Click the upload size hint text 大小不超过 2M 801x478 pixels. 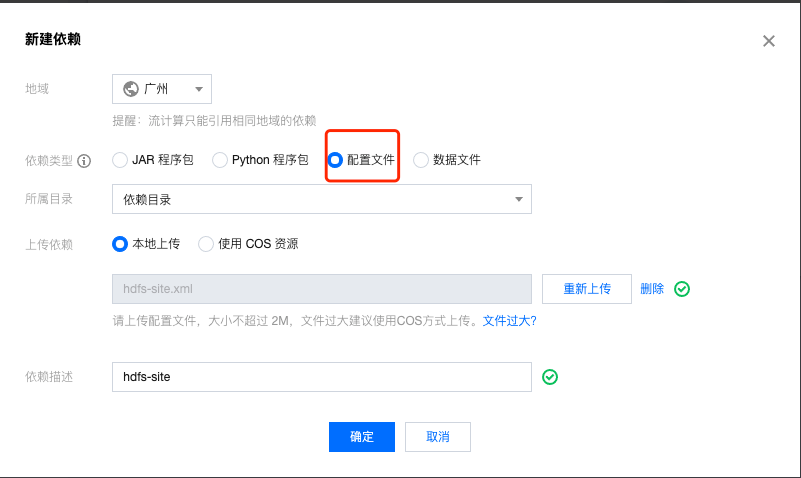[x=249, y=321]
